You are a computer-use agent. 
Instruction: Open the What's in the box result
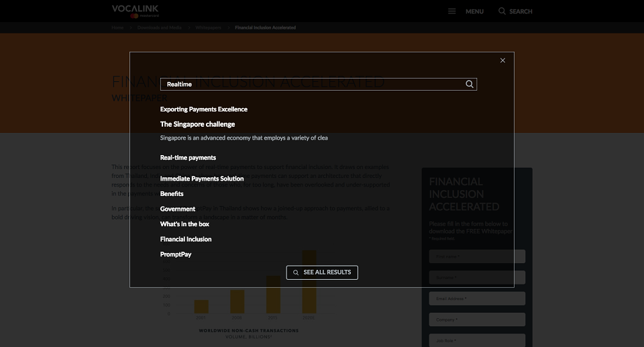click(184, 224)
